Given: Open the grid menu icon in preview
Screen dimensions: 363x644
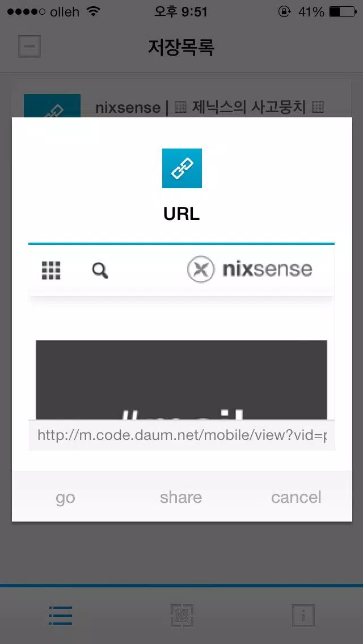Looking at the screenshot, I should [52, 270].
